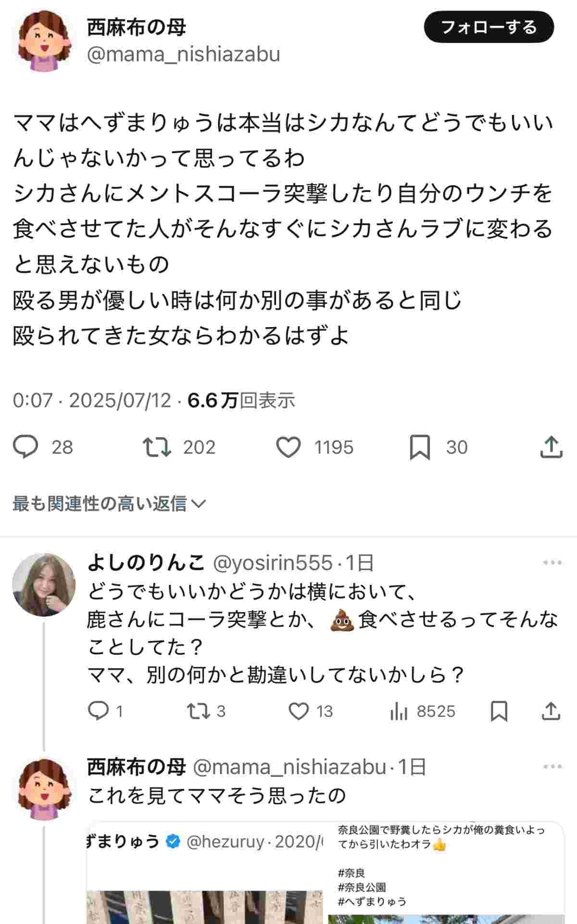577x924 pixels.
Task: Like the main post with 1195 likes
Action: [x=288, y=447]
